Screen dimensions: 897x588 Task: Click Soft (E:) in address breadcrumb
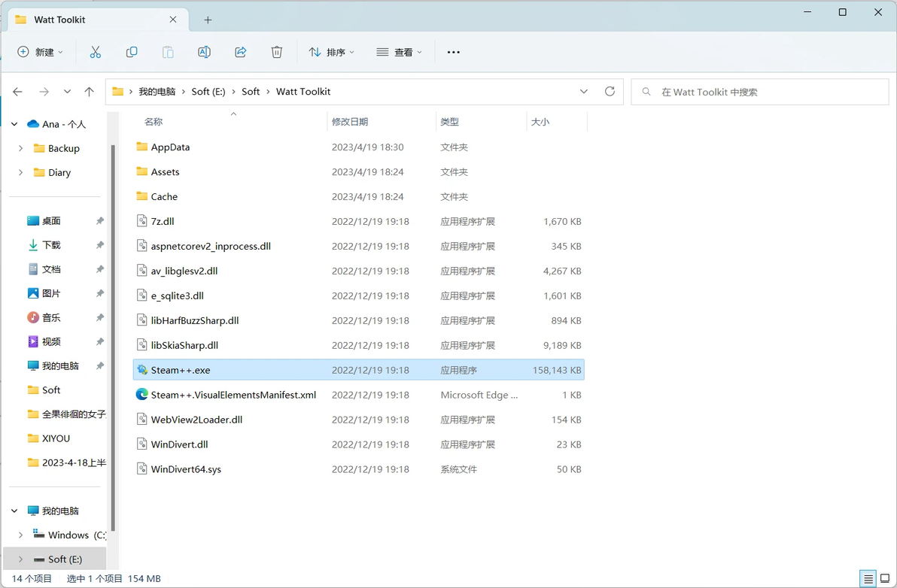[208, 92]
